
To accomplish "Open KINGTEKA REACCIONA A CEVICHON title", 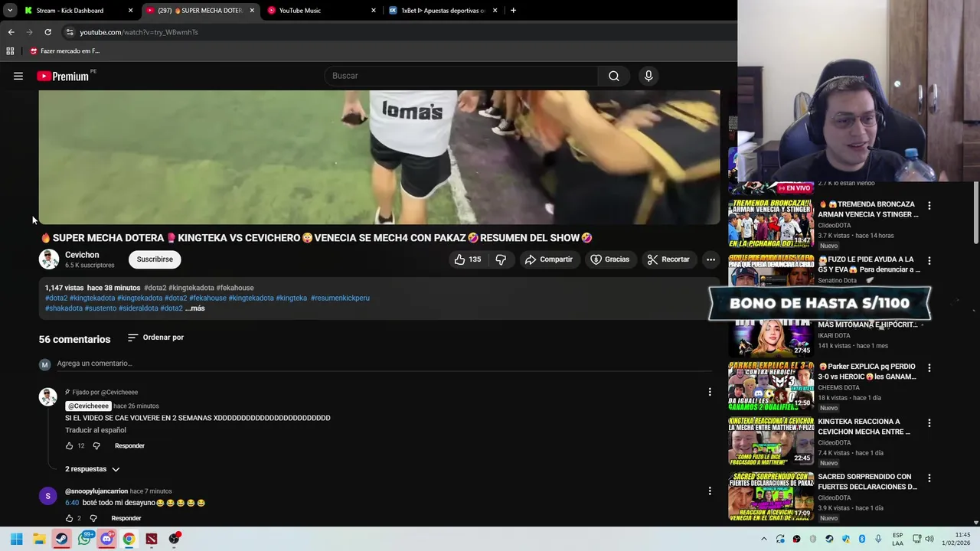I will click(x=864, y=426).
